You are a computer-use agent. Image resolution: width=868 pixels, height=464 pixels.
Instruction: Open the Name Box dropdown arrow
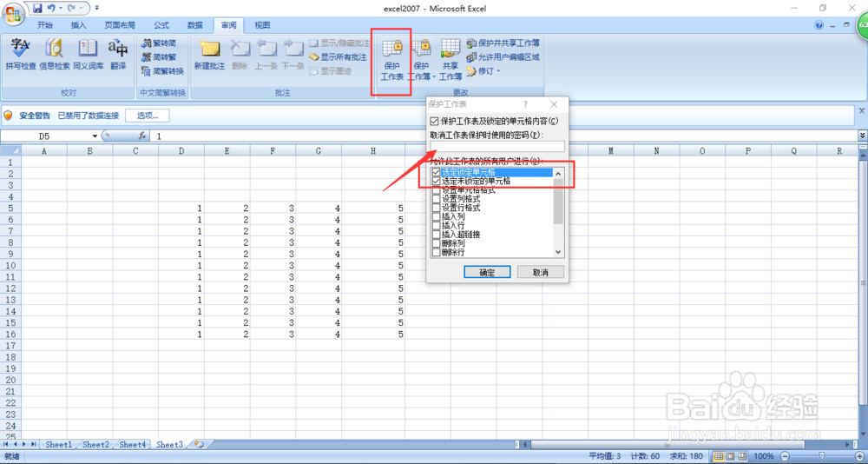tap(95, 136)
